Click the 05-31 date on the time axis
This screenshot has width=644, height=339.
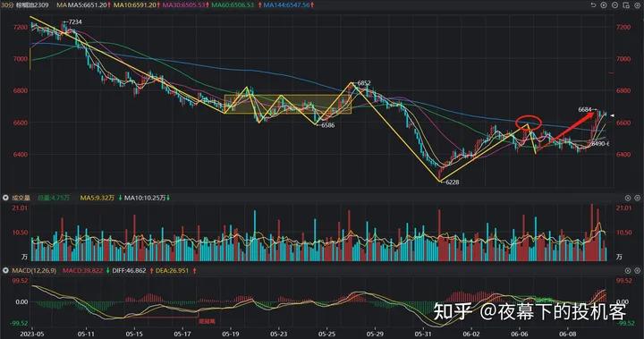pyautogui.click(x=423, y=334)
